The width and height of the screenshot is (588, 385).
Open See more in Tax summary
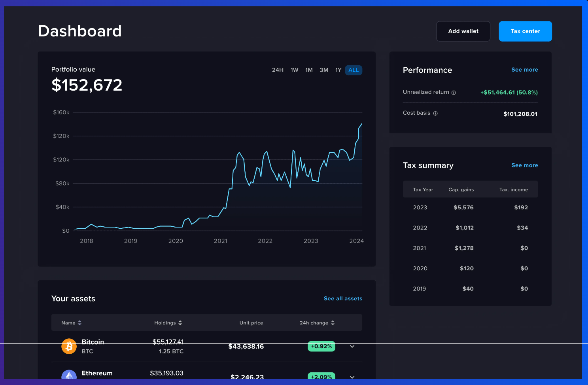click(524, 165)
